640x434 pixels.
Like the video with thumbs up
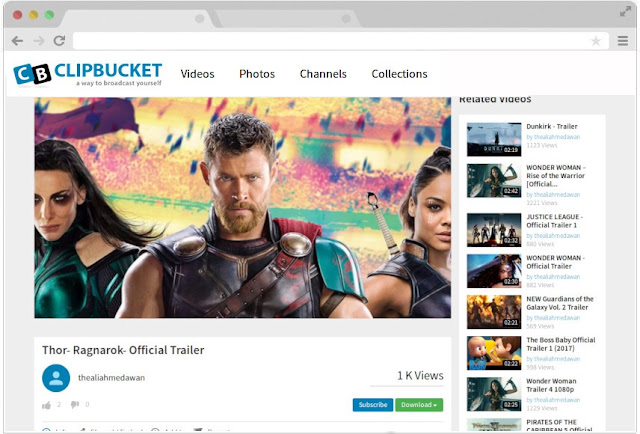click(x=47, y=405)
